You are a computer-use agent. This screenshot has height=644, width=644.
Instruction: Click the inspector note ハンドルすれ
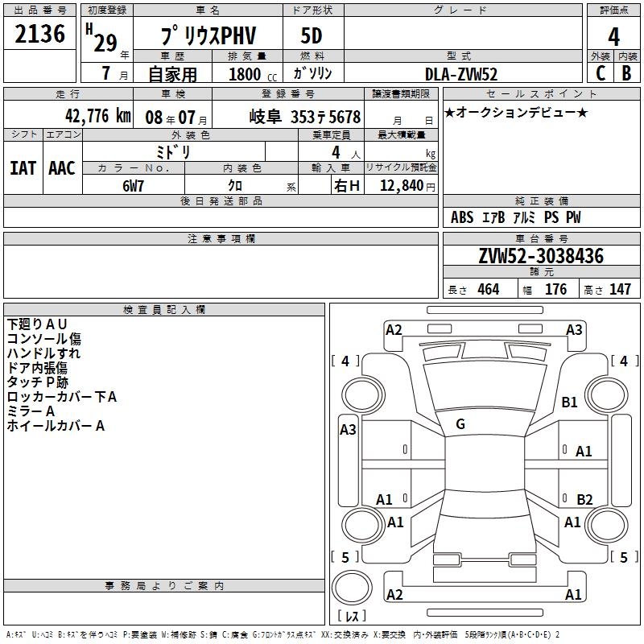43,353
